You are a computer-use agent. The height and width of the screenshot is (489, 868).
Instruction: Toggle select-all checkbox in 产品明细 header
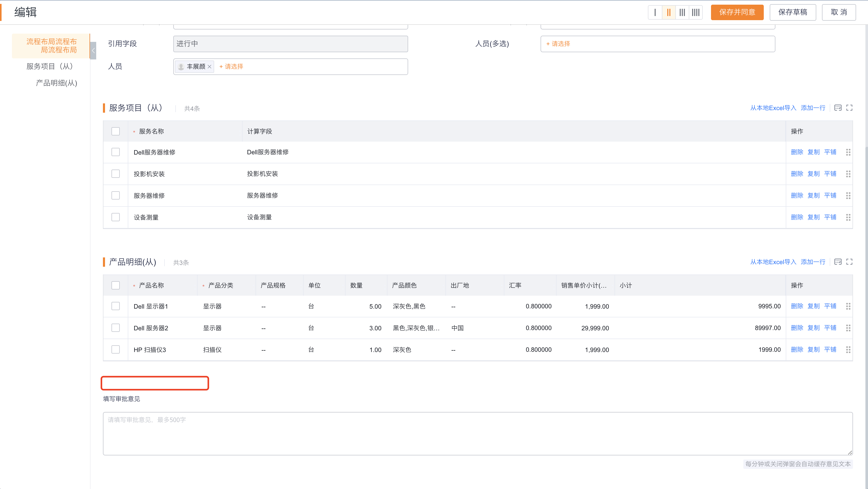coord(116,285)
